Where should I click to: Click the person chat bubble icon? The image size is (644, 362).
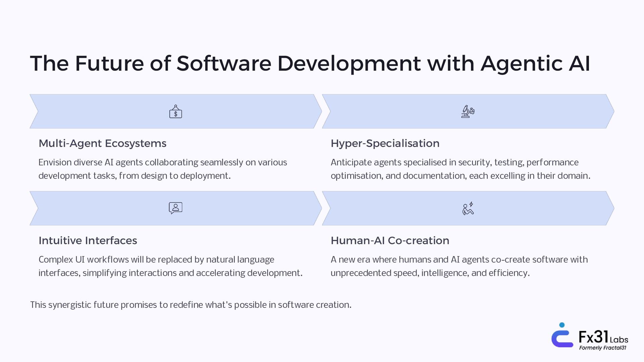[x=175, y=208]
